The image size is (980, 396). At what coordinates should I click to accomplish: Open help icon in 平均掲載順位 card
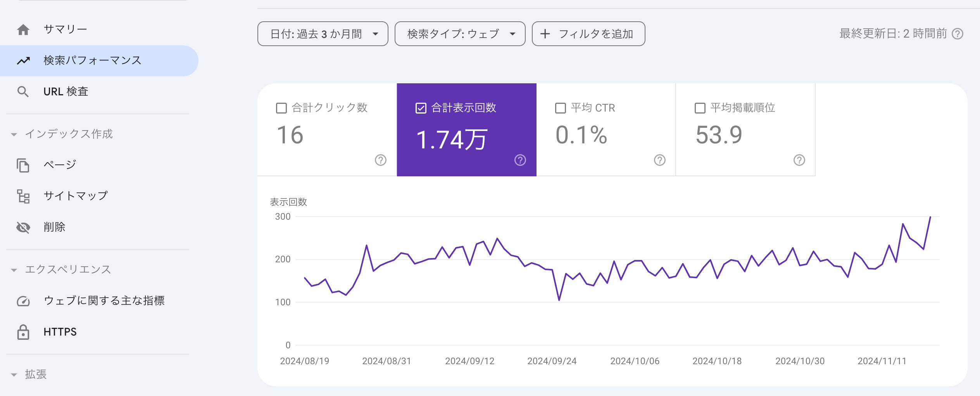(799, 160)
